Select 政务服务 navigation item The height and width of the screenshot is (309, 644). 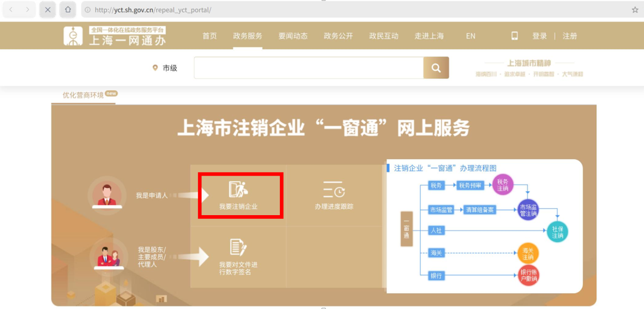click(248, 36)
